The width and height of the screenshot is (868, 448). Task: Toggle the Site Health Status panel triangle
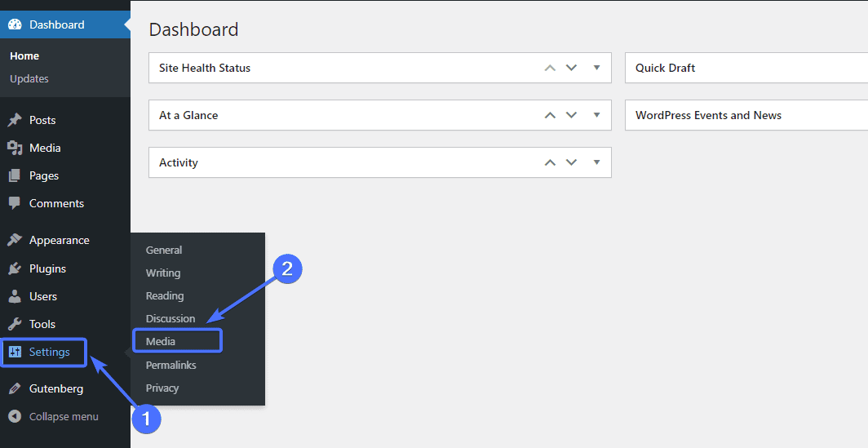click(x=597, y=68)
